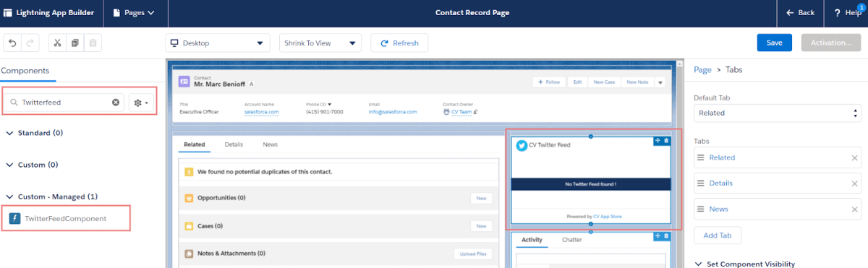868x268 pixels.
Task: Open the Shrink To View dropdown
Action: pos(320,43)
